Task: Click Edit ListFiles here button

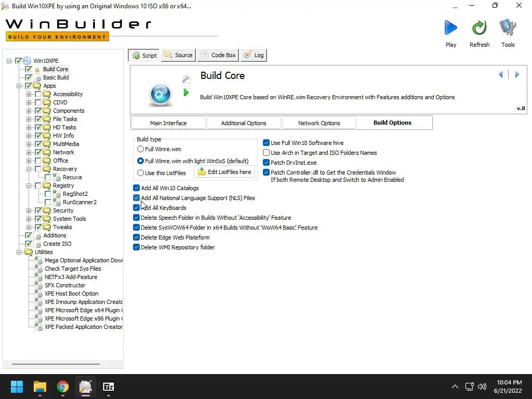Action: coord(224,171)
